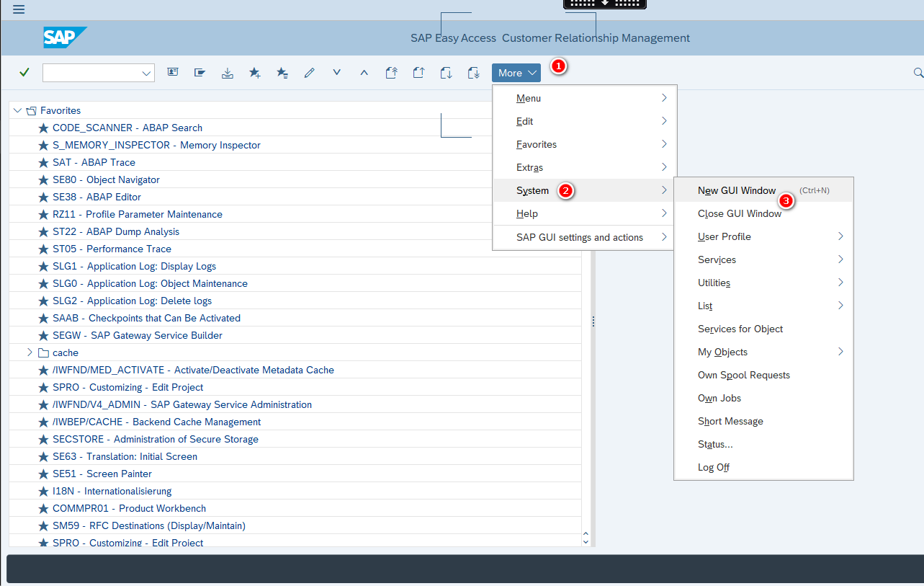Open the Edit submenu
The image size is (924, 586).
[584, 121]
